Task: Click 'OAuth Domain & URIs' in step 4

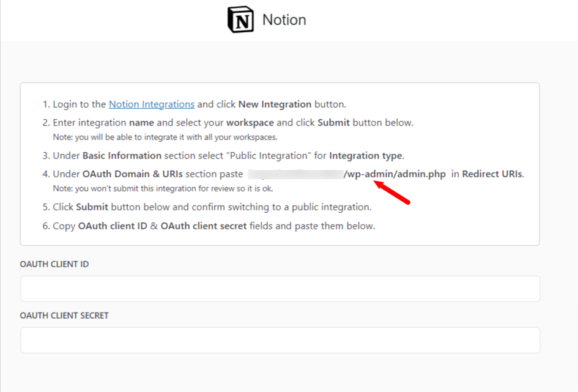Action: tap(132, 174)
